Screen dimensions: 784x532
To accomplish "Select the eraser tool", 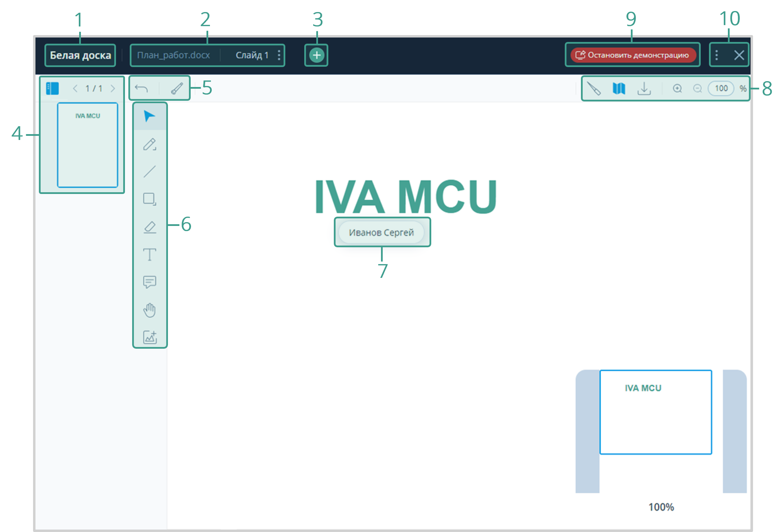I will (149, 227).
